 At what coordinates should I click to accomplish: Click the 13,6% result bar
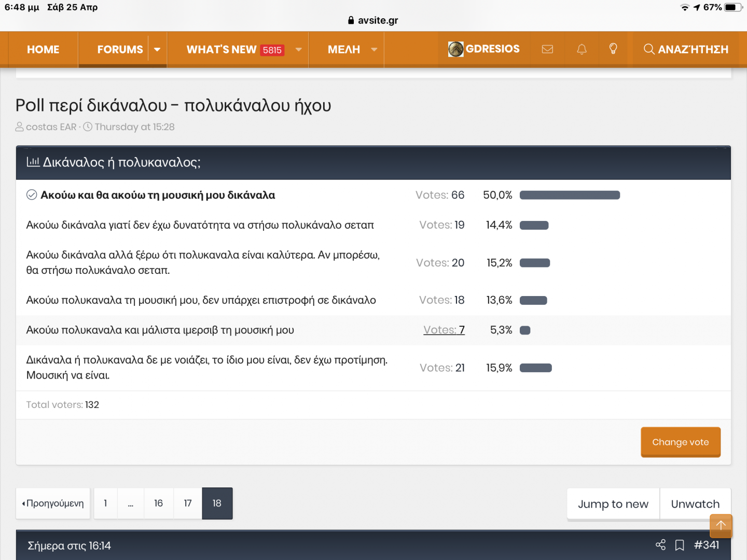pyautogui.click(x=533, y=300)
